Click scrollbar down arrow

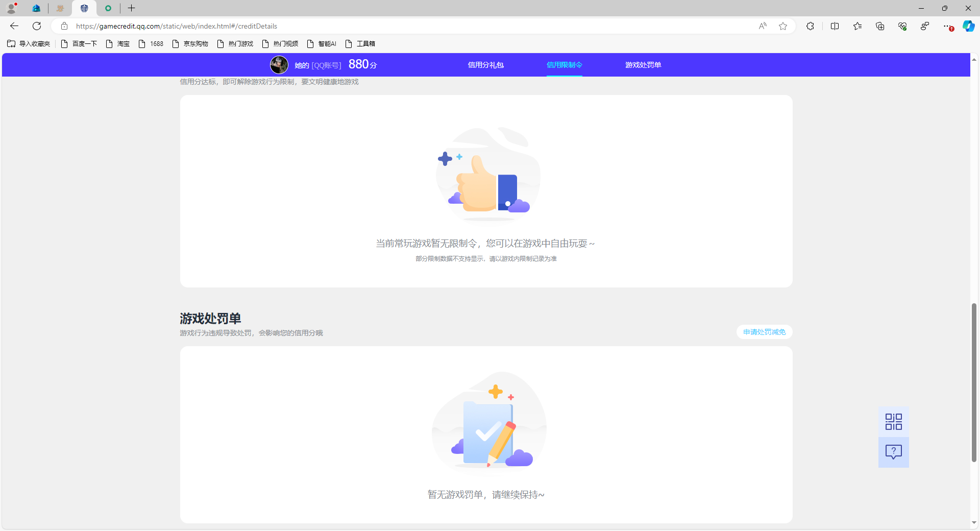974,523
